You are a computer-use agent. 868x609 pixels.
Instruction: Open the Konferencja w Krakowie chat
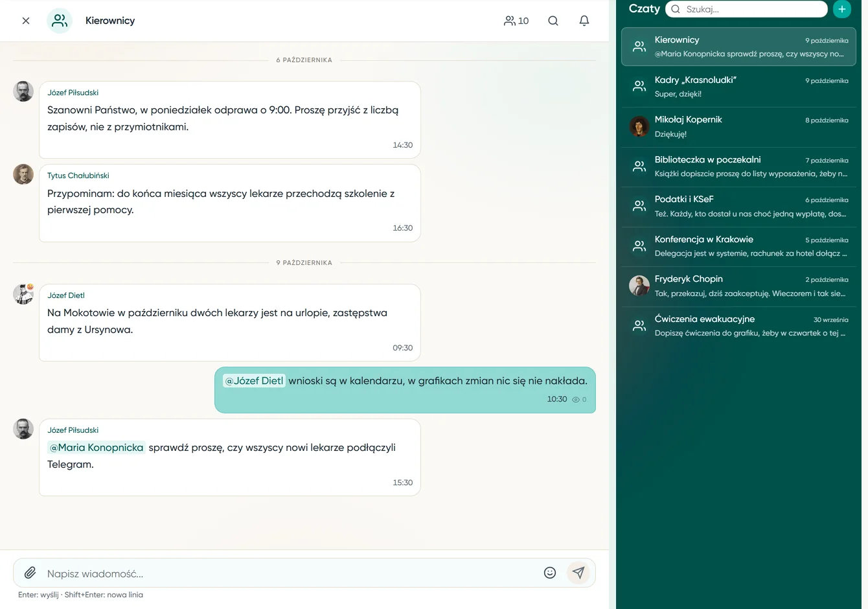tap(738, 246)
